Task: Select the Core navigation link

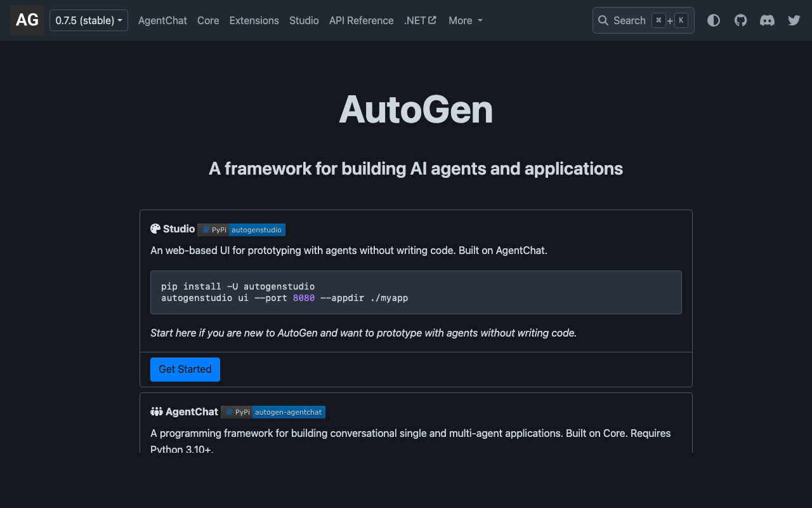Action: (x=208, y=20)
